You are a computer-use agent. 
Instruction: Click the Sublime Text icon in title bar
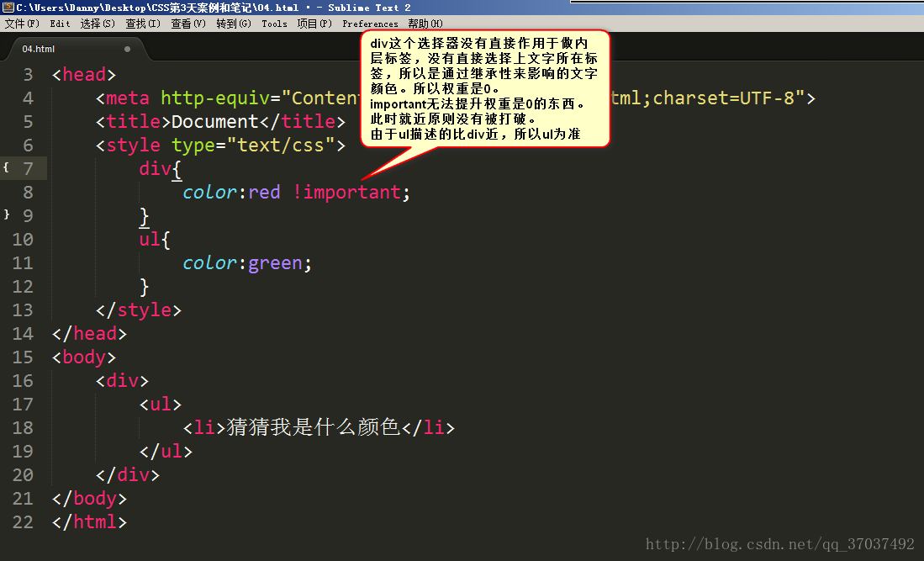[x=8, y=7]
